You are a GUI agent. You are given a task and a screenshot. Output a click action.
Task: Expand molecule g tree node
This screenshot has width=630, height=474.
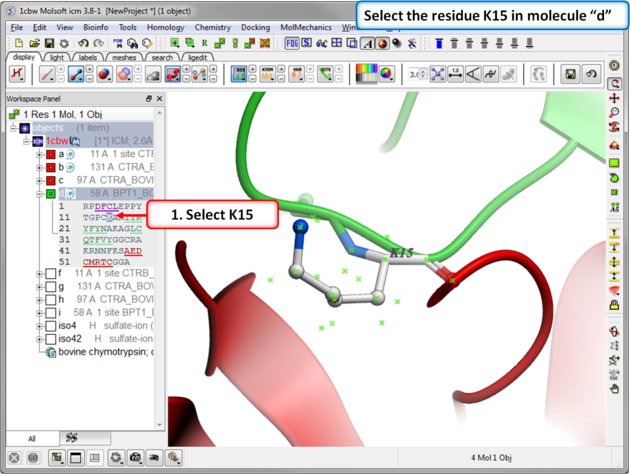tap(39, 286)
